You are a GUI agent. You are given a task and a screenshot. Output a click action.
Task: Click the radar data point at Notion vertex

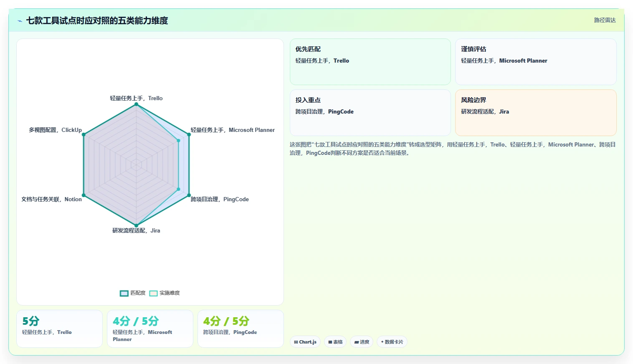[x=84, y=195]
